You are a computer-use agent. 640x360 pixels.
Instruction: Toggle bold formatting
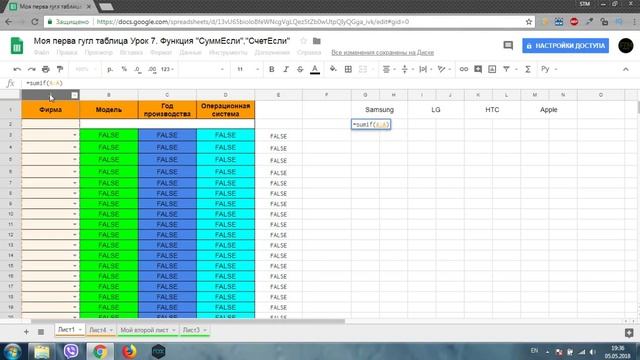click(x=271, y=69)
